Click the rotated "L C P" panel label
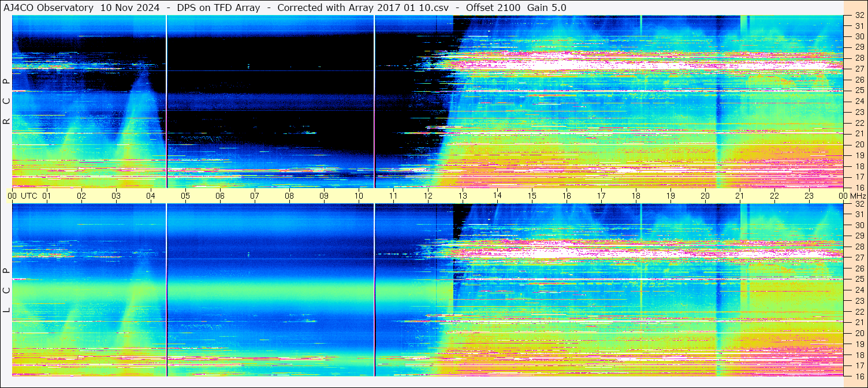868x388 pixels. (x=7, y=290)
